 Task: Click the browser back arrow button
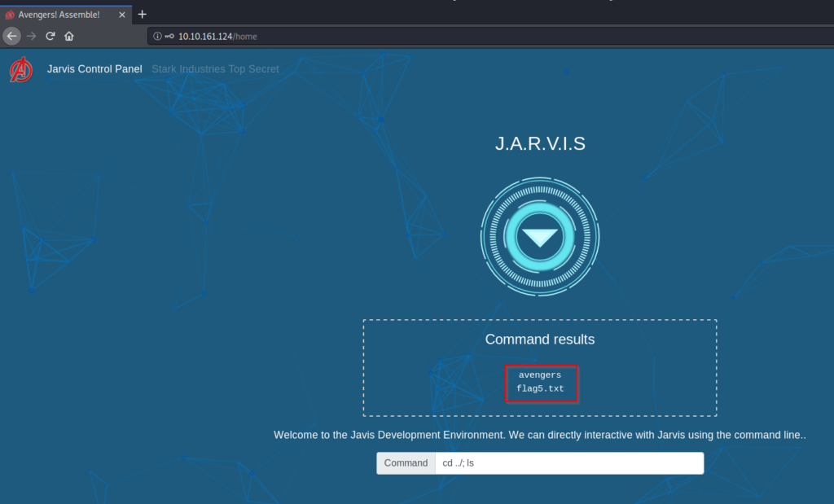11,36
